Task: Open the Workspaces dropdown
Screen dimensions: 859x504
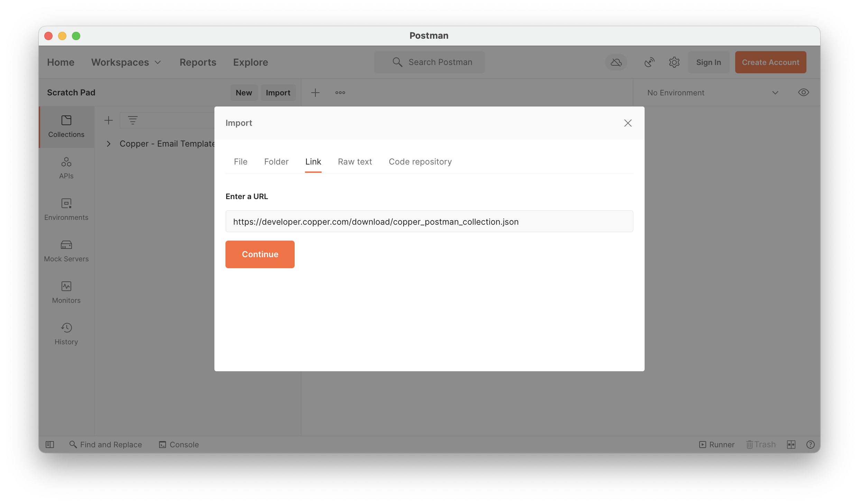Action: [x=127, y=62]
